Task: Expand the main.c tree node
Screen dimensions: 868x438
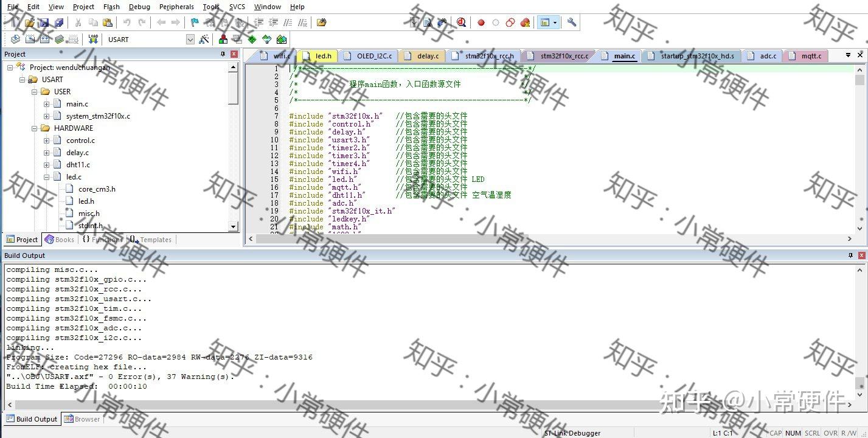Action: coord(47,104)
